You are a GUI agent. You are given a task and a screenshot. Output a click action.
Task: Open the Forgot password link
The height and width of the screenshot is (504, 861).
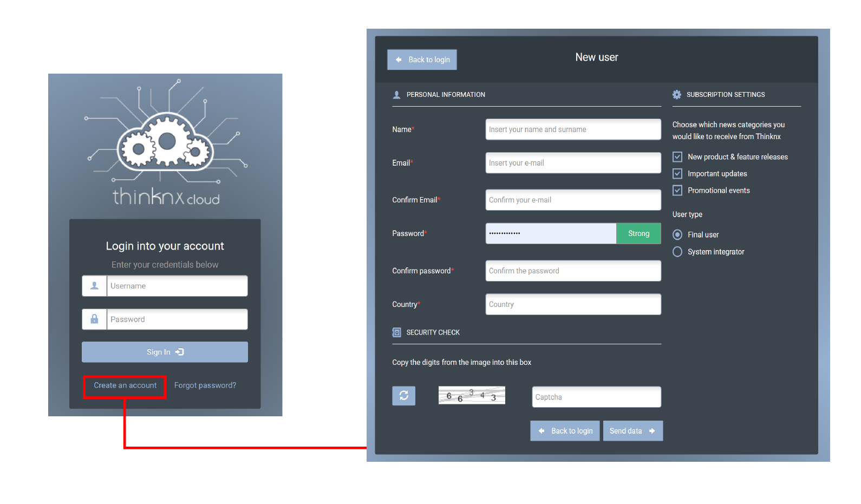coord(205,385)
